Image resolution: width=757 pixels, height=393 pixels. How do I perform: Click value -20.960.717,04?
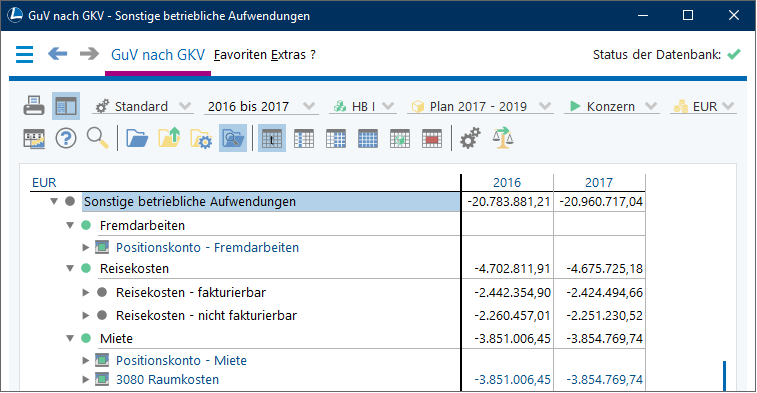[601, 202]
